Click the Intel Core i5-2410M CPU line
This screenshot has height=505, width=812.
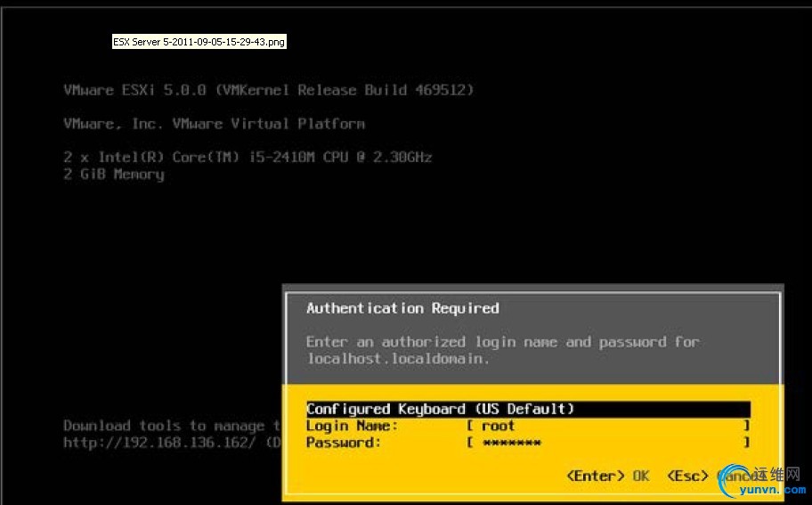click(248, 157)
